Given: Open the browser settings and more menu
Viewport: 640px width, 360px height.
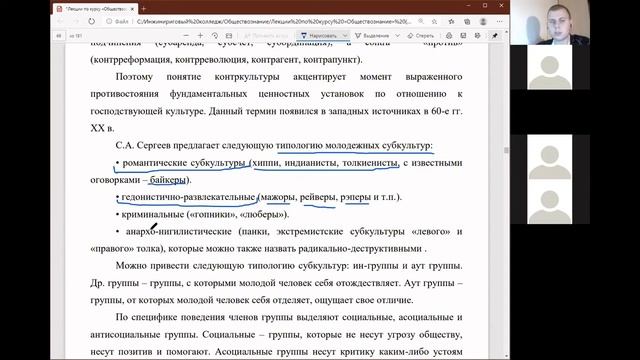Looking at the screenshot, I should [x=500, y=21].
